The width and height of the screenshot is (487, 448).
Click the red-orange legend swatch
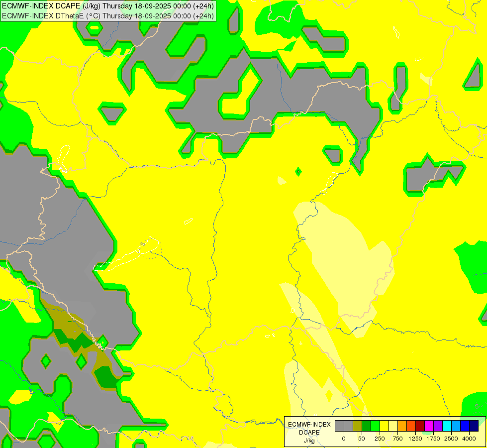point(411,426)
